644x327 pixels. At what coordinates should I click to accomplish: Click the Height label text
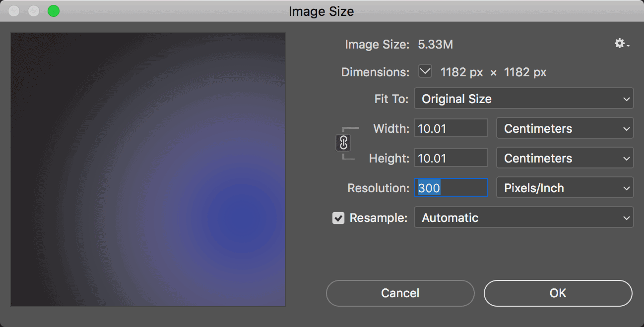[x=389, y=158]
